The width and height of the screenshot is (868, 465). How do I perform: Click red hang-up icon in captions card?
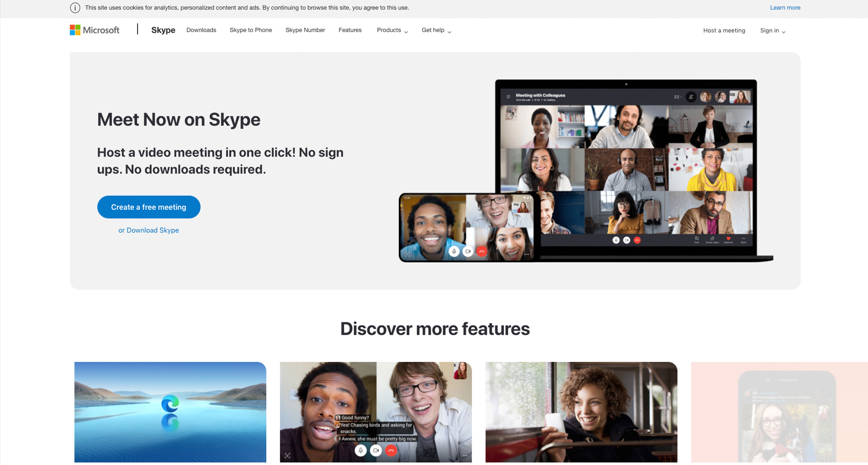391,451
